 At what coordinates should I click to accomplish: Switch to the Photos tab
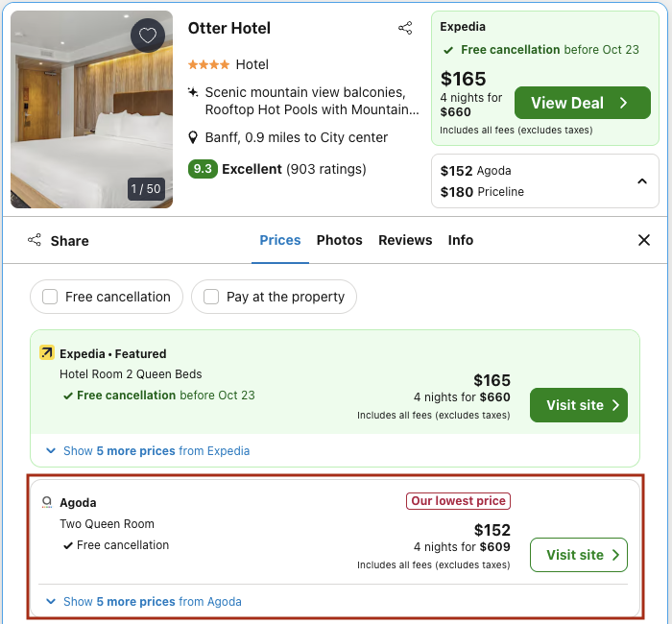340,240
